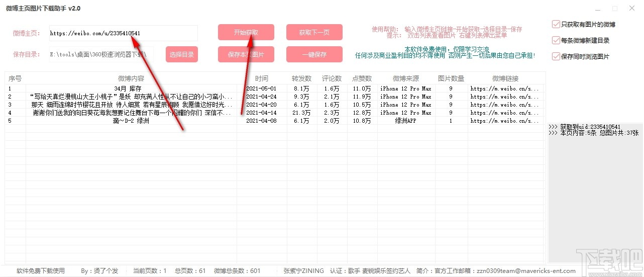Click status bar 软件免费下载使用
The image size is (644, 277).
click(x=41, y=270)
